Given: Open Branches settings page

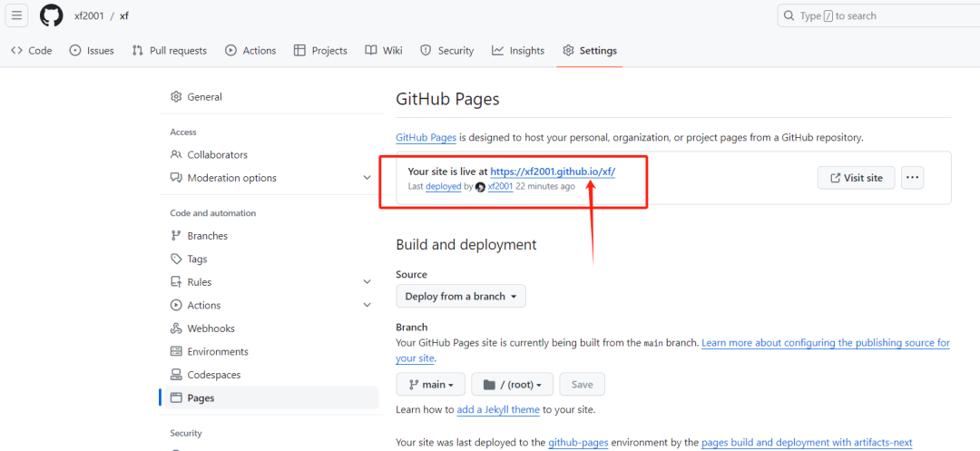Looking at the screenshot, I should pyautogui.click(x=272, y=236).
